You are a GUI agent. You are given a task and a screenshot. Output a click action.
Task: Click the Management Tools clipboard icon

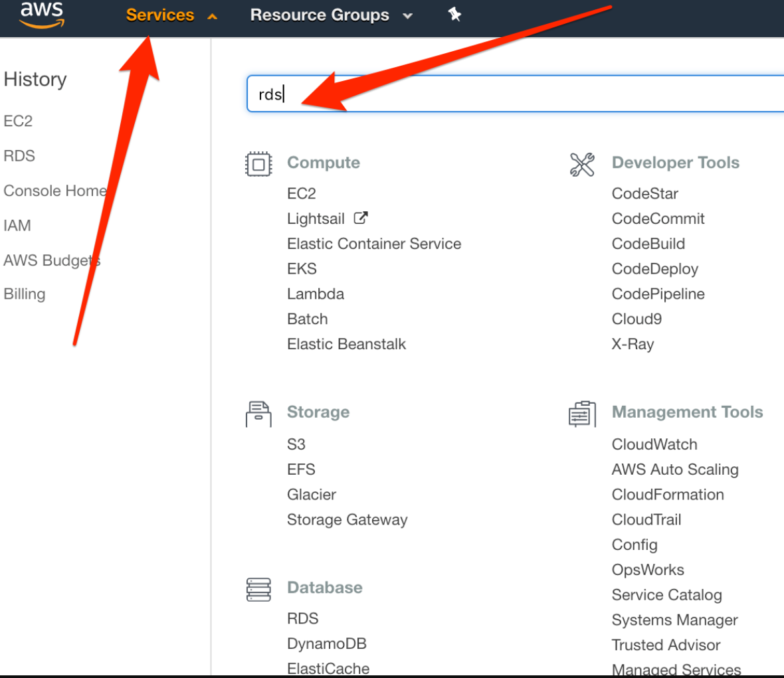click(x=583, y=414)
